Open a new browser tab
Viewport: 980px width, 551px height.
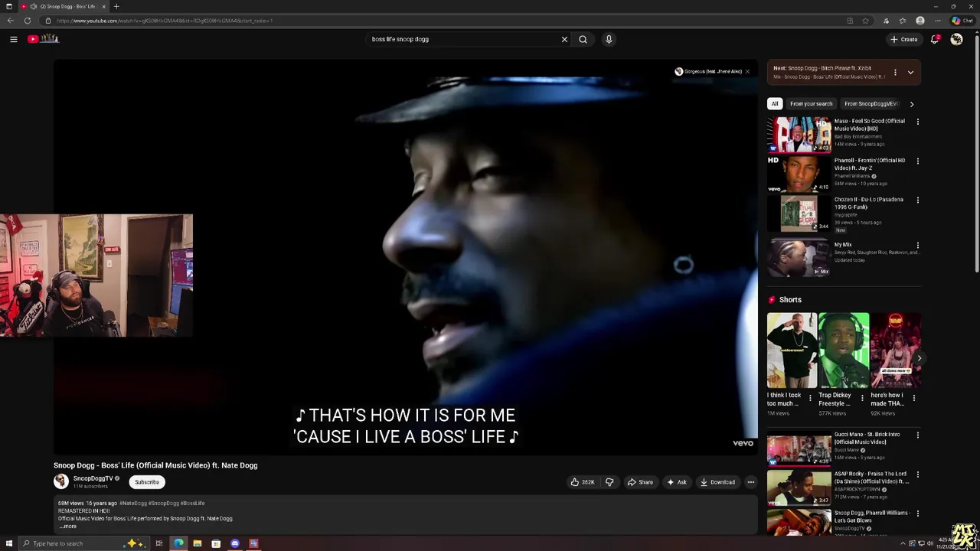click(x=116, y=6)
